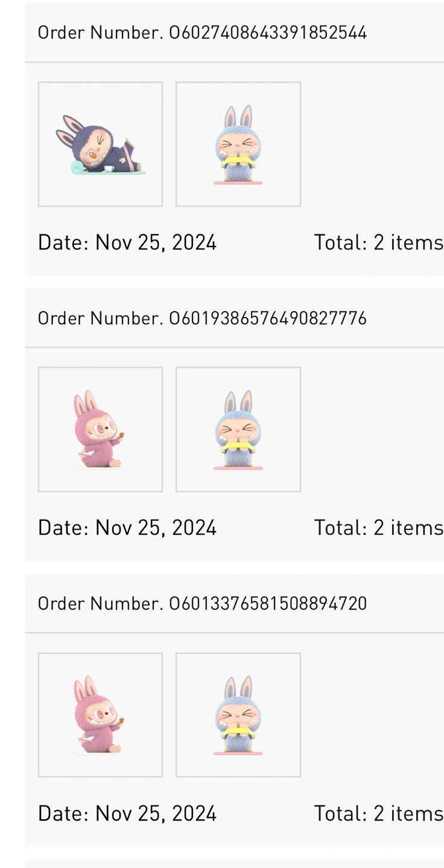The width and height of the screenshot is (444, 868).
Task: Tap the date of order ending 7776
Action: tap(127, 527)
